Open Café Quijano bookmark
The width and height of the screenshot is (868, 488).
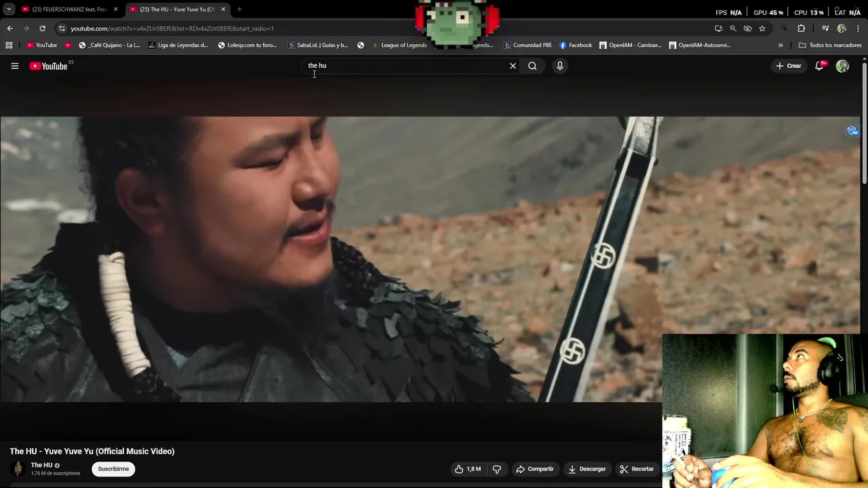(x=109, y=45)
